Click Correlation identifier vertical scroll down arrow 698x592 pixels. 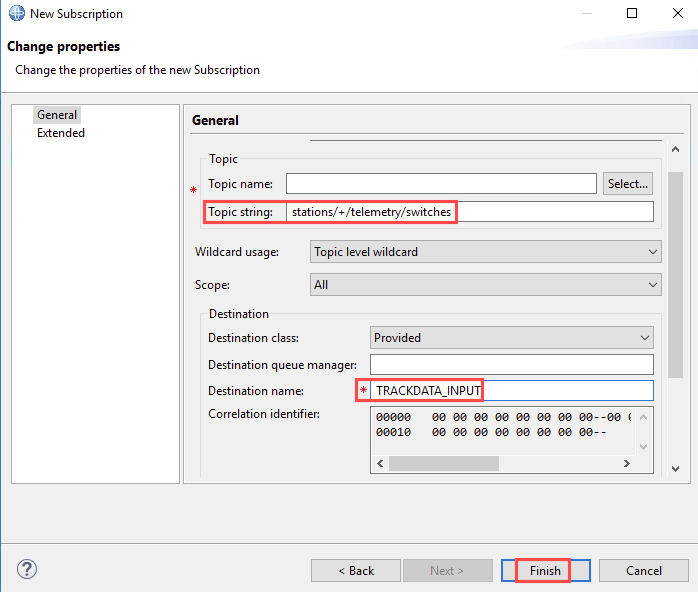tap(644, 446)
